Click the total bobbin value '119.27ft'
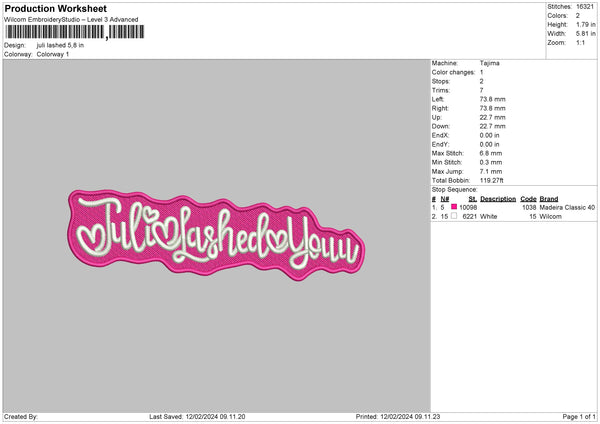The image size is (600, 424). click(x=491, y=180)
